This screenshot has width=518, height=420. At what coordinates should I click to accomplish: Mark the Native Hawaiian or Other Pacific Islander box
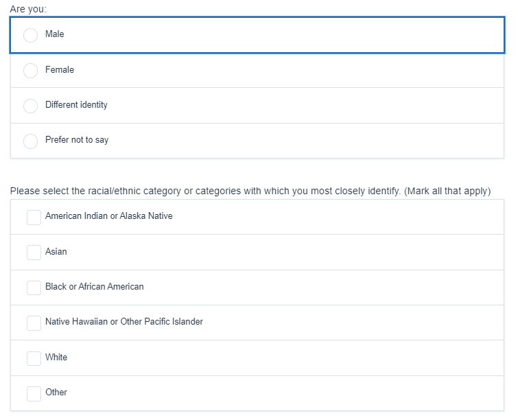coord(34,323)
